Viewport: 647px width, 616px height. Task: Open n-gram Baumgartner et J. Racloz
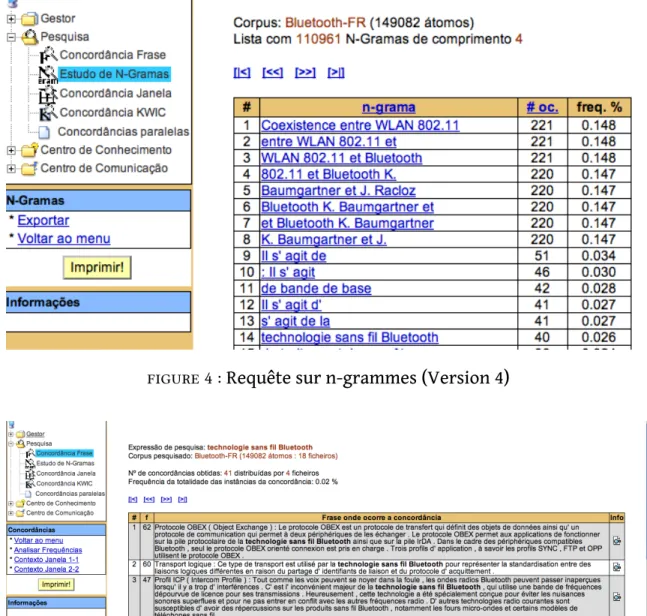(x=338, y=191)
